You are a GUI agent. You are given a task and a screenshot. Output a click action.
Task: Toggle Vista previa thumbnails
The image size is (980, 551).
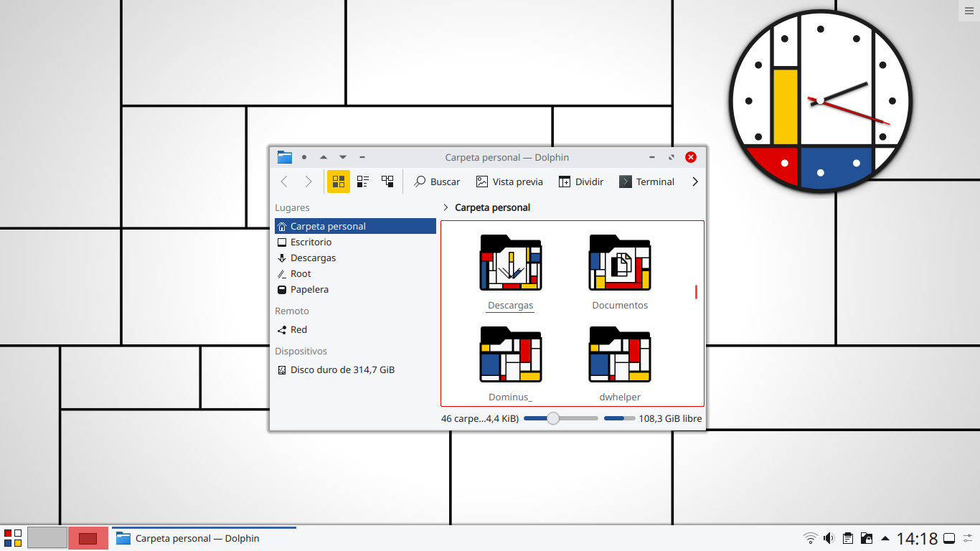click(x=509, y=182)
